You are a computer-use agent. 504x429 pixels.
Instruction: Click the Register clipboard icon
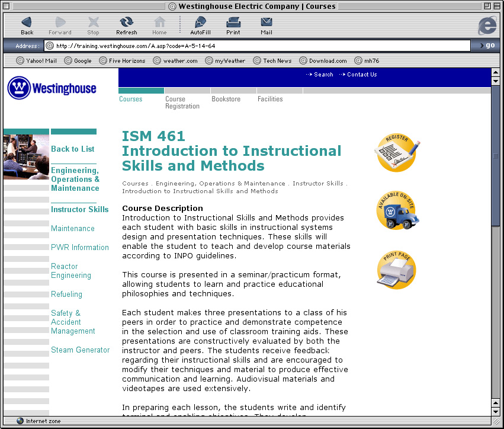click(x=397, y=153)
